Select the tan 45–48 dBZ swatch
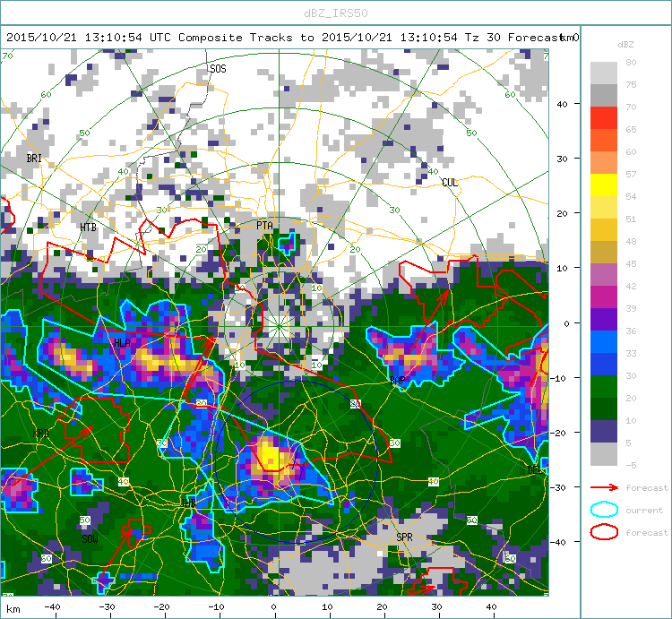672x619 pixels. (x=603, y=252)
